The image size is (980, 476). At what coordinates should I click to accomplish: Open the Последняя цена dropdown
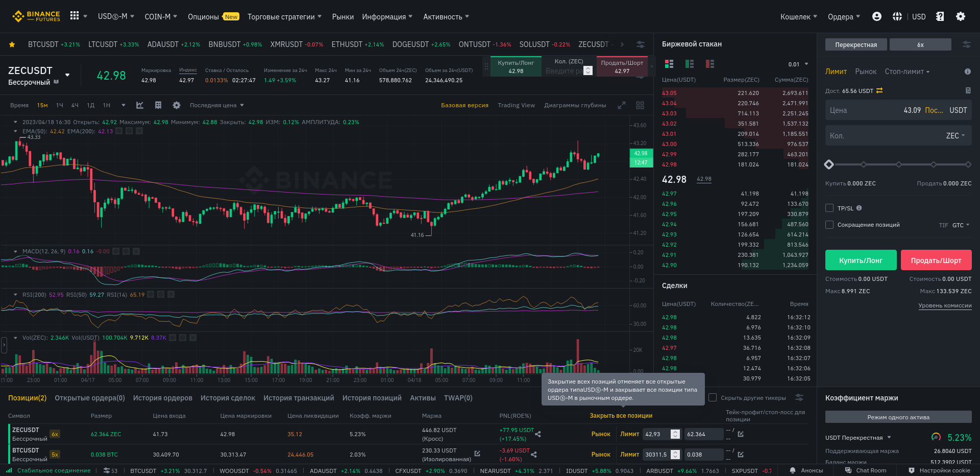coord(217,105)
